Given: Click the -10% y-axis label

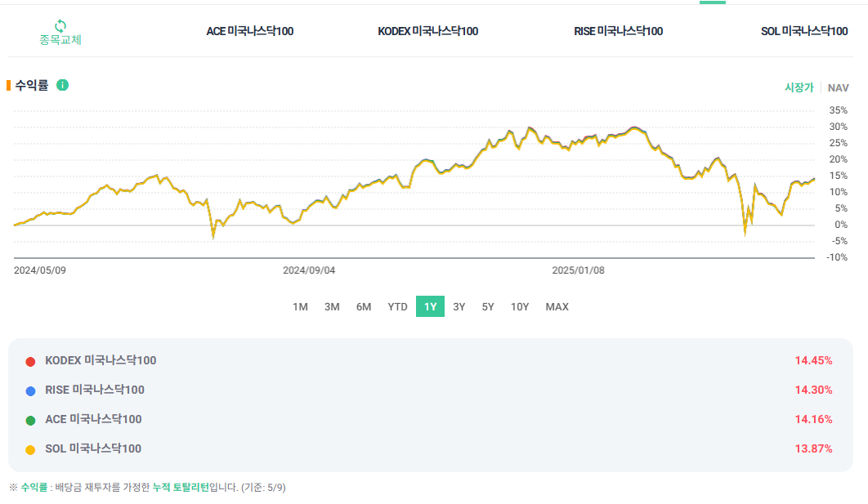Looking at the screenshot, I should point(837,257).
